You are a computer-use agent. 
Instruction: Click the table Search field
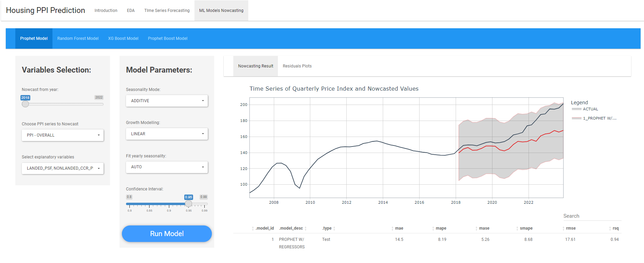coord(592,216)
